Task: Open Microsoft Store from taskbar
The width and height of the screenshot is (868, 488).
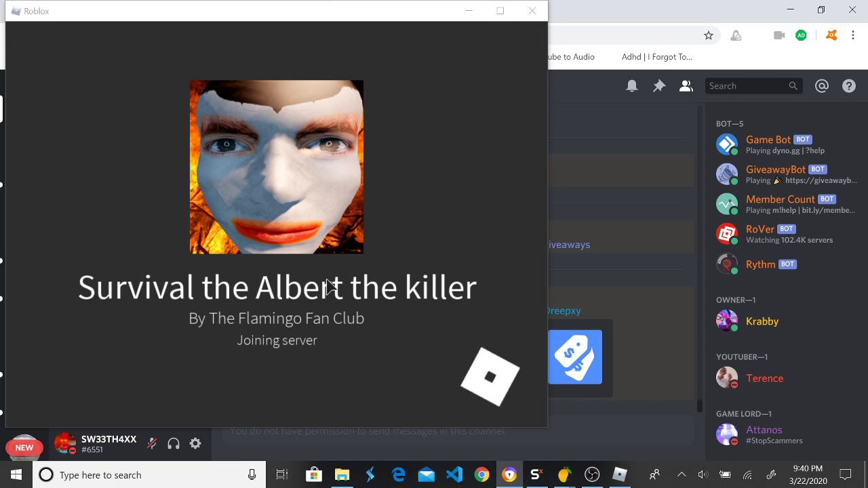Action: coord(313,475)
